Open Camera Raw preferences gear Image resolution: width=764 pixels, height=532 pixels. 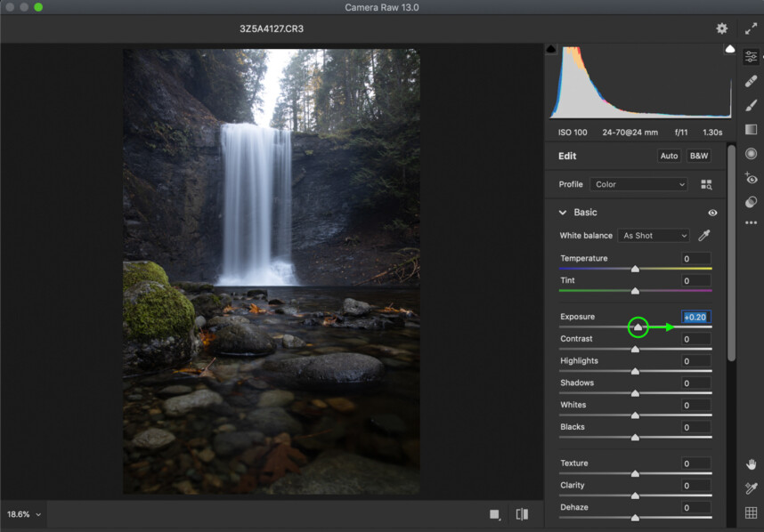pos(721,28)
